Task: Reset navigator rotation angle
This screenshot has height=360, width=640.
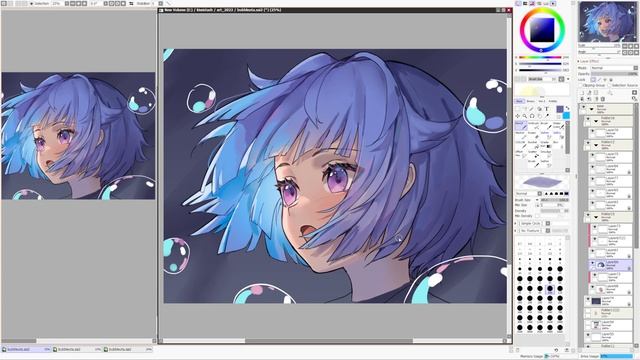Action: click(636, 53)
